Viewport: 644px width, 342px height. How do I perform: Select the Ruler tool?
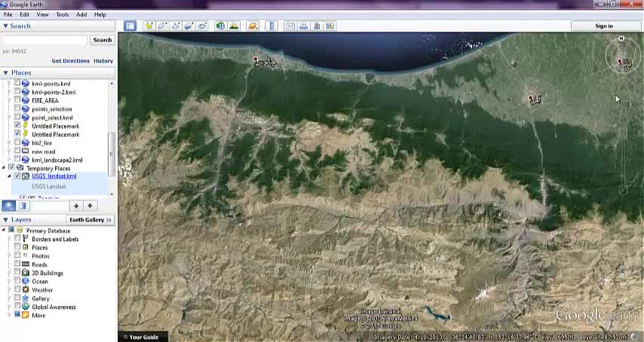tap(271, 26)
